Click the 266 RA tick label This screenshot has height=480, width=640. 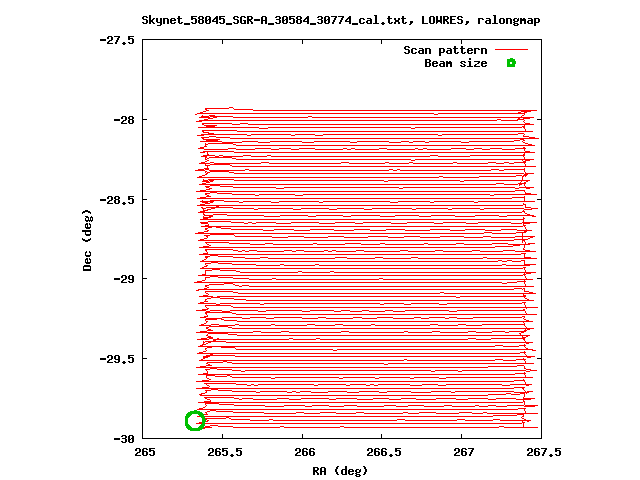(x=305, y=452)
